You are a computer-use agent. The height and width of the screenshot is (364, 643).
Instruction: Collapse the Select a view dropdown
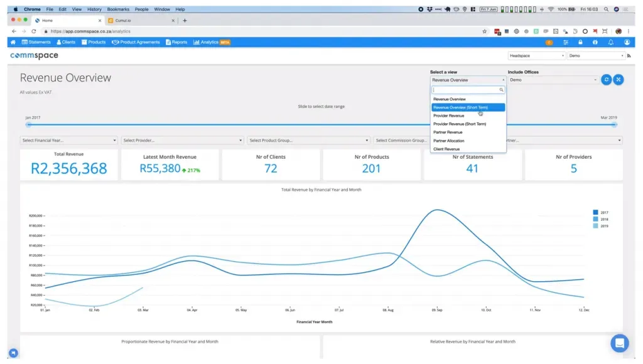tap(468, 80)
